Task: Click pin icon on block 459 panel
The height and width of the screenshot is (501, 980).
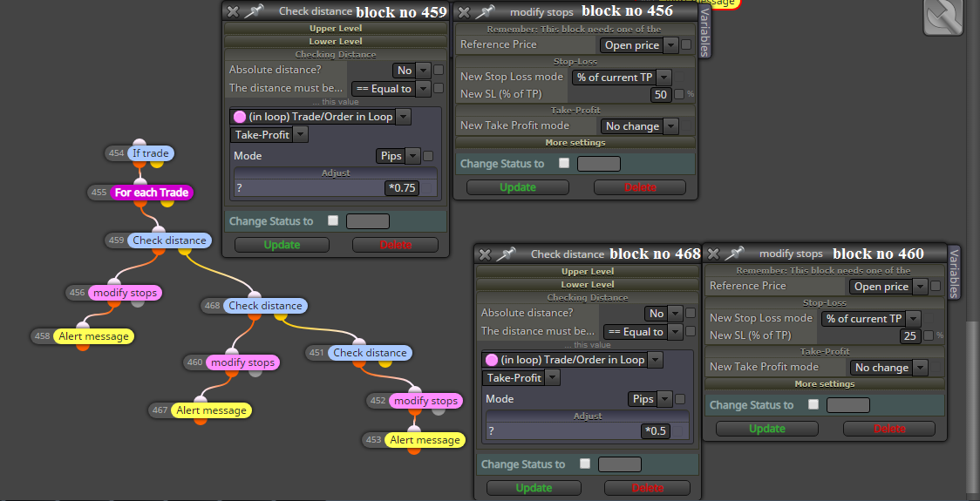Action: pyautogui.click(x=254, y=10)
